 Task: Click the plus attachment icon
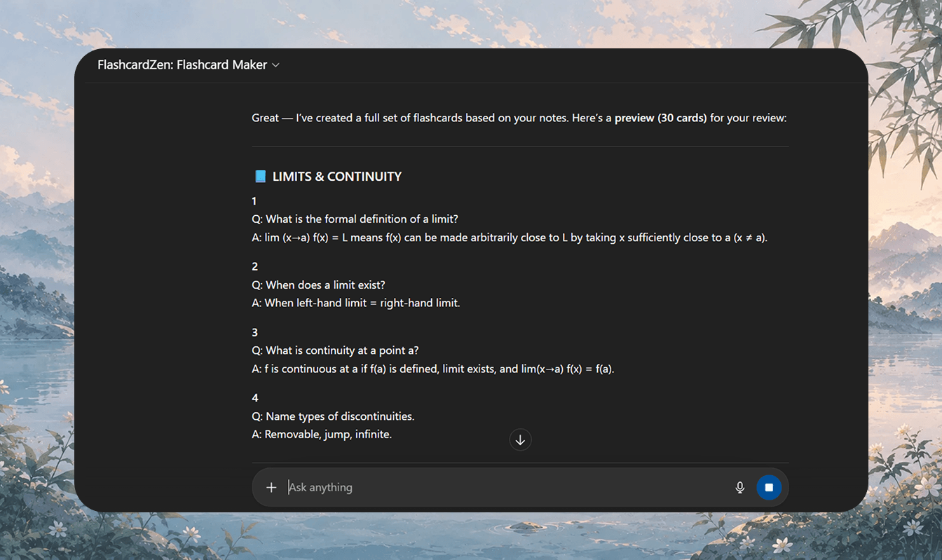coord(271,487)
